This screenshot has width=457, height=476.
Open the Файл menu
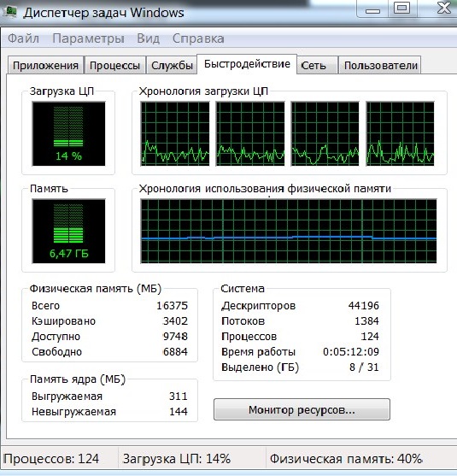(x=23, y=38)
